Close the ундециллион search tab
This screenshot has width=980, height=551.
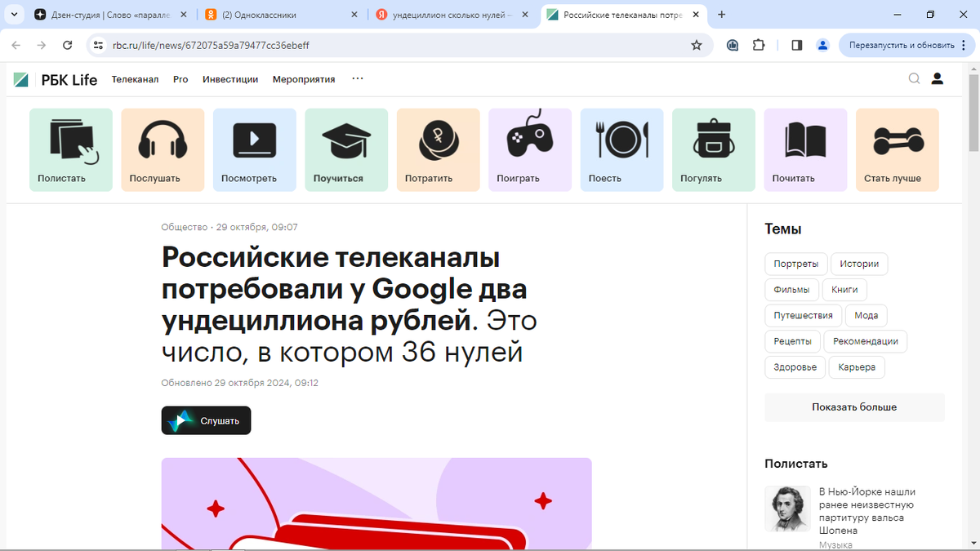coord(525,15)
